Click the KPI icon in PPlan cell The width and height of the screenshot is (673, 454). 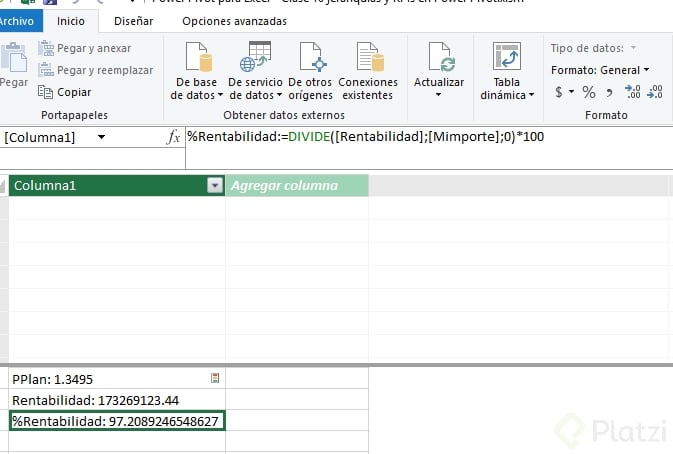click(x=215, y=378)
